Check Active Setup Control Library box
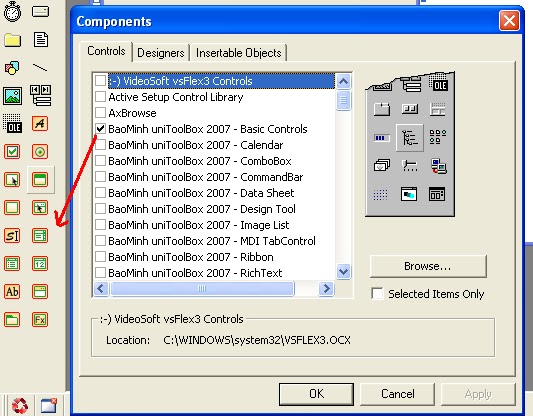Viewport: 533px width, 416px height. click(100, 97)
